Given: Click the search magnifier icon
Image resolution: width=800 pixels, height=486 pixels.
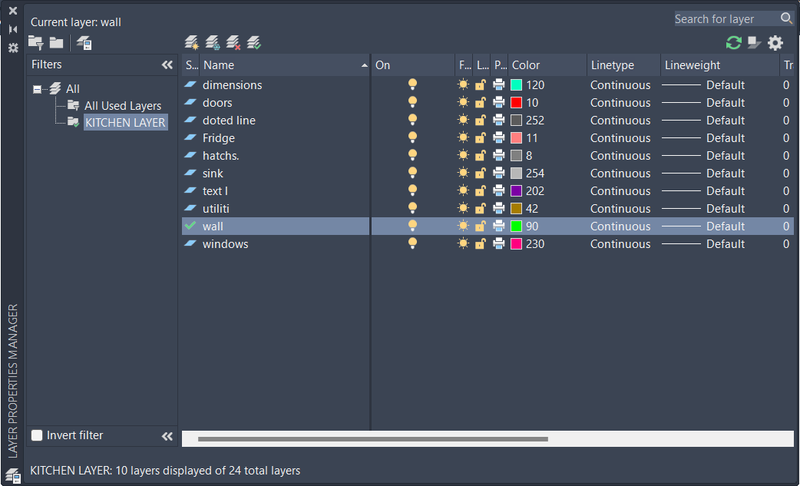Looking at the screenshot, I should [786, 18].
